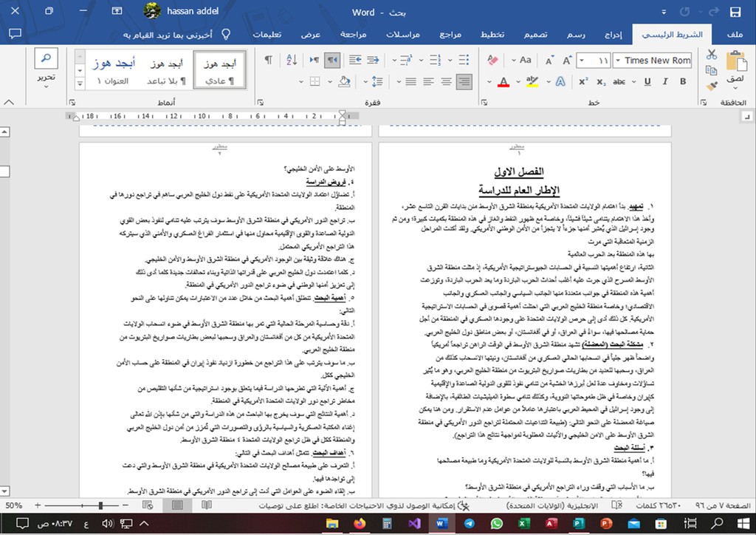Click the decrease indent icon
Viewport: 756px width, 535px height.
(x=373, y=61)
